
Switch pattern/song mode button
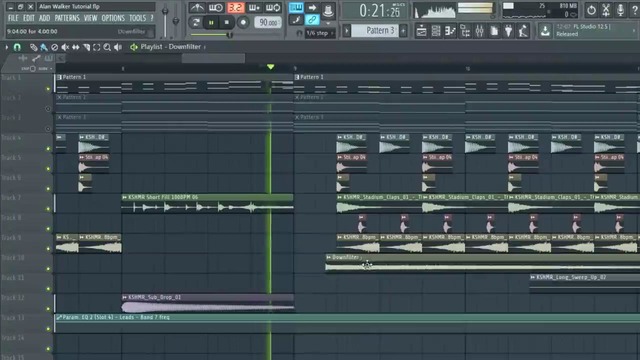196,22
